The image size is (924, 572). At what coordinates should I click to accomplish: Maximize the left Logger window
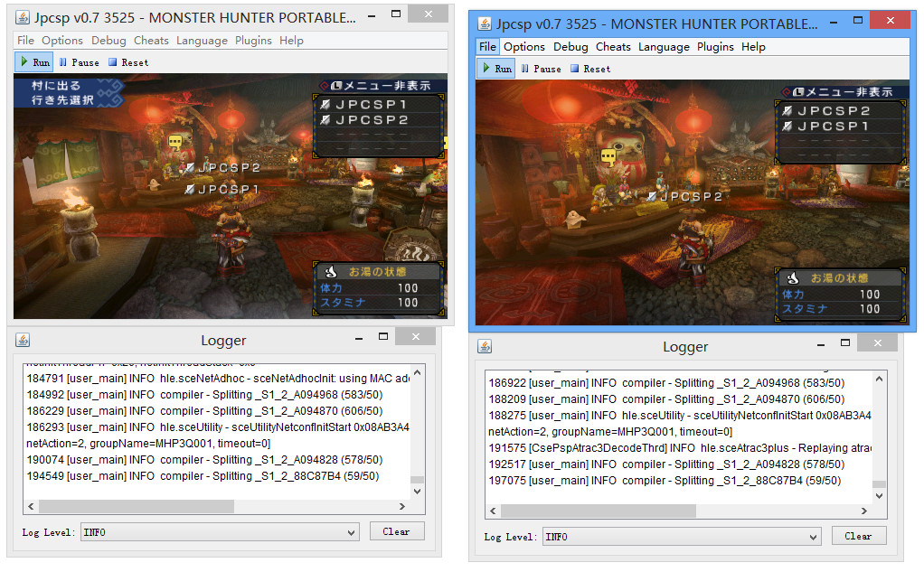(x=383, y=336)
